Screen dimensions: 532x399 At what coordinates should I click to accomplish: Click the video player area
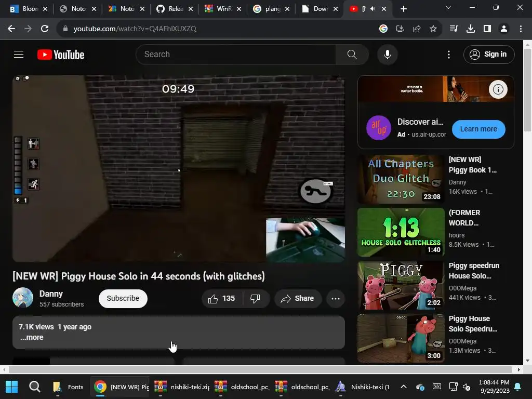(179, 169)
